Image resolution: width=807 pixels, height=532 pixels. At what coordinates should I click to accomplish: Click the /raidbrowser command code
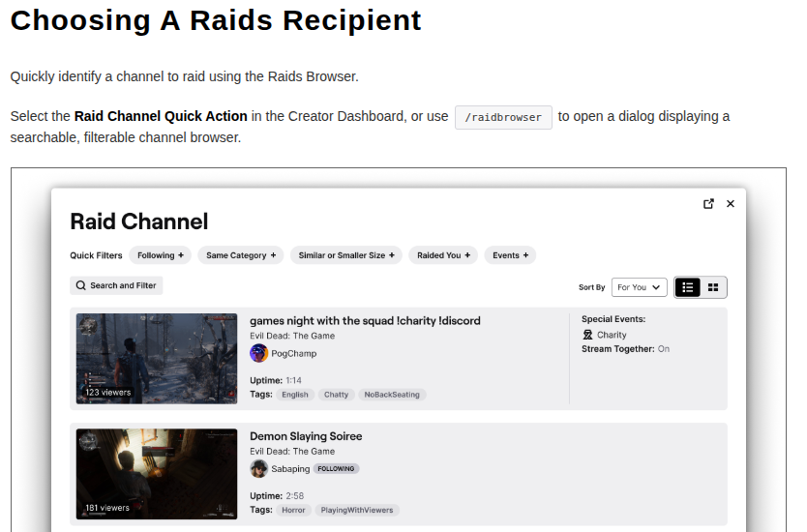(503, 117)
